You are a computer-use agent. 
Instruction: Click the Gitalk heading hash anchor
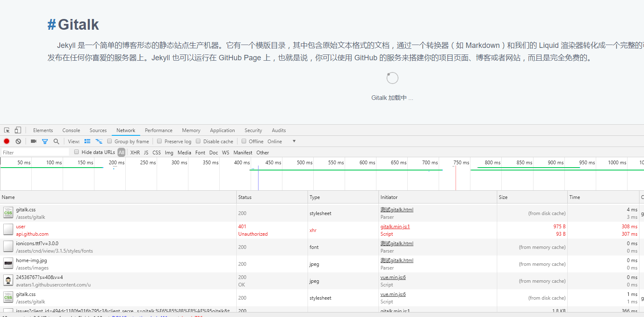click(52, 25)
